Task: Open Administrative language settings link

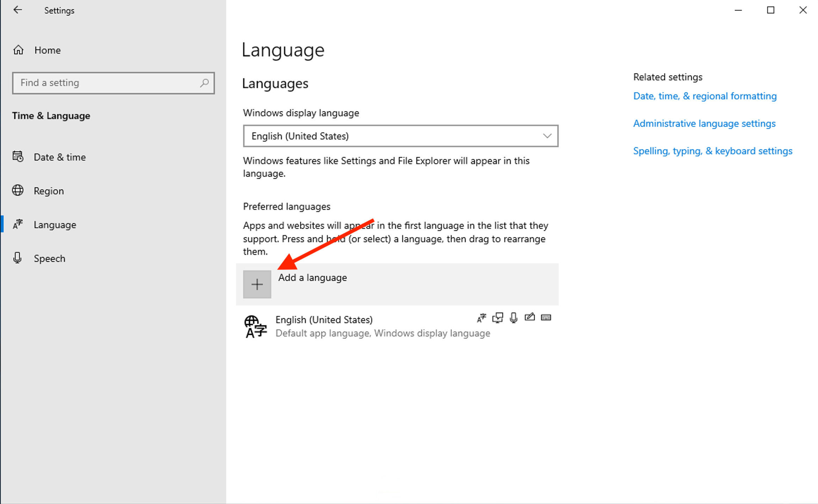Action: pyautogui.click(x=705, y=123)
